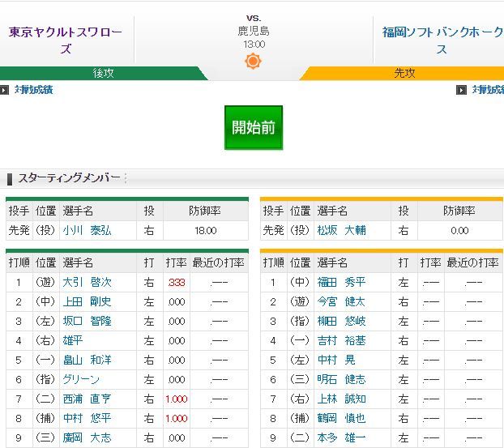504x448 pixels.
Task: Click 最近の打率 header in Swallows table
Action: click(219, 263)
